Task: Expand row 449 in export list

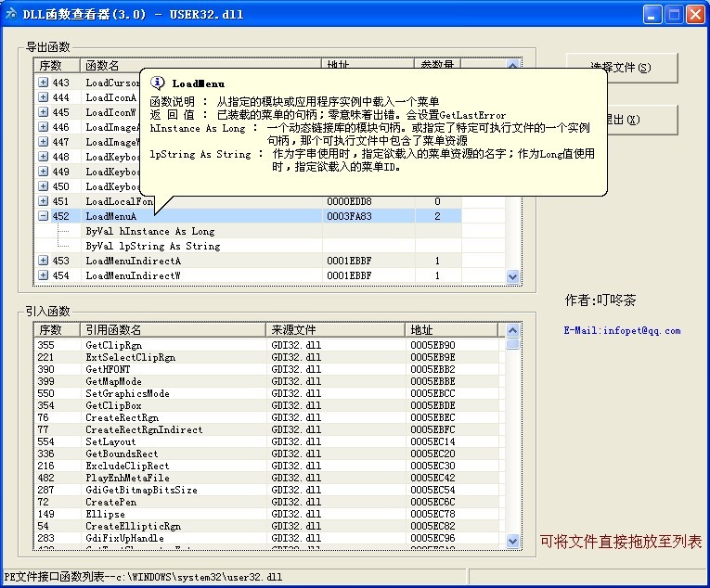Action: [x=43, y=171]
